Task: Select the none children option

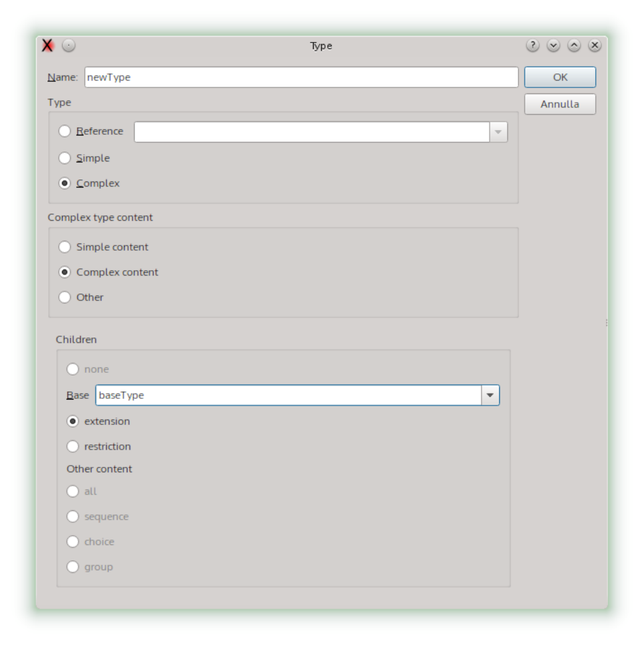Action: pos(73,369)
